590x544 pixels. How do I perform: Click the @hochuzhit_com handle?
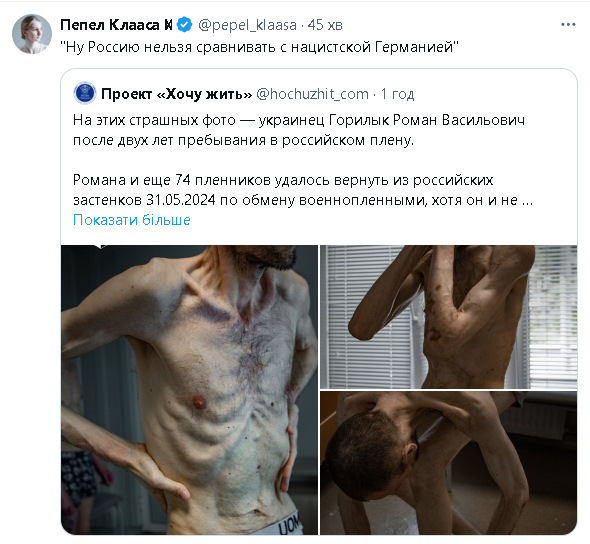click(312, 94)
